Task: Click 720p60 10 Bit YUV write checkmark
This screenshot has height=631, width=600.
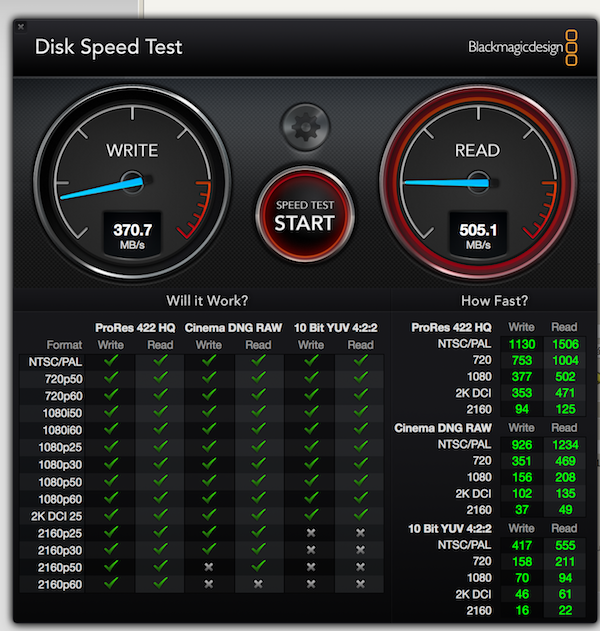Action: [311, 394]
